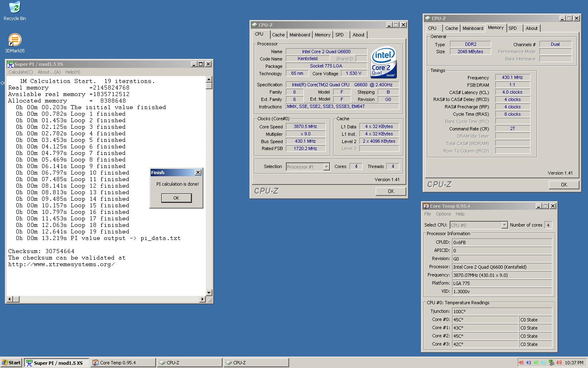588x368 pixels.
Task: Close the Finish dialog with X
Action: coord(198,173)
